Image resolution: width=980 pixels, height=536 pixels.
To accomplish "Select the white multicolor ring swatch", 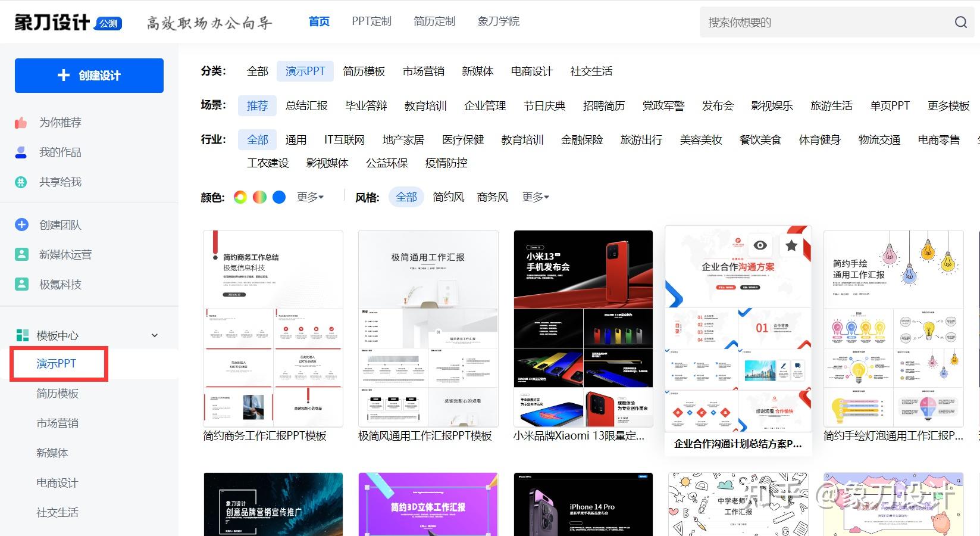I will [240, 197].
